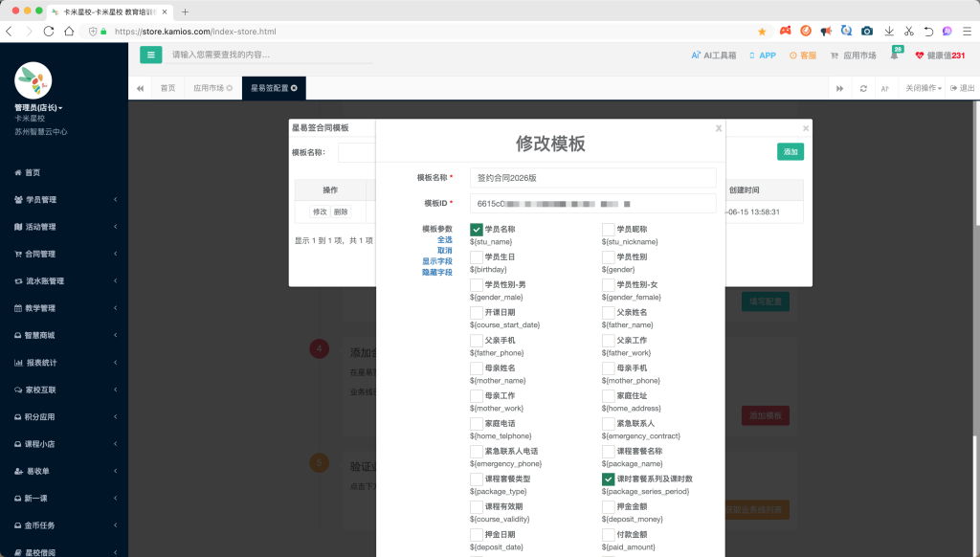980x557 pixels.
Task: Click 取消 under 模板参数
Action: click(444, 251)
